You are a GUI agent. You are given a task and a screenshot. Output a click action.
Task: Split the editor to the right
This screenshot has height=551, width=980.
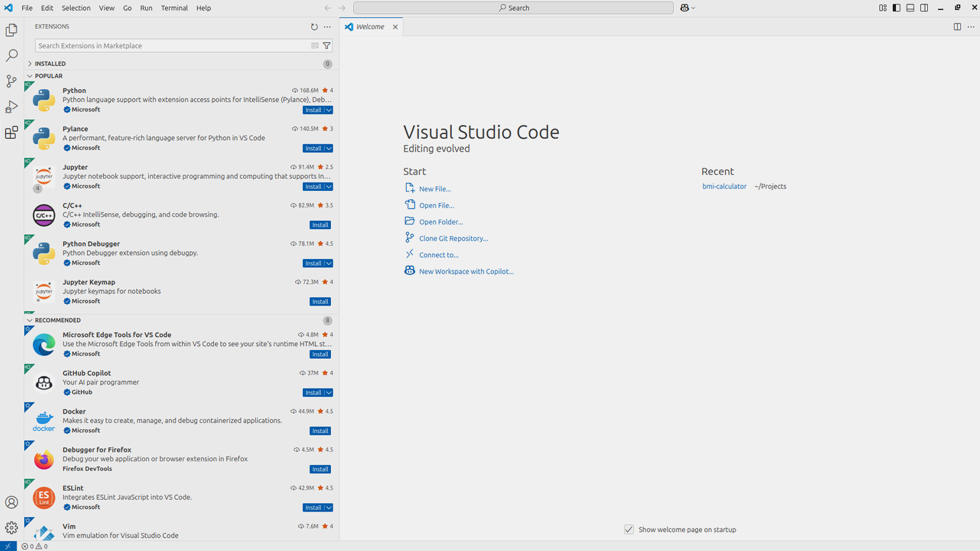click(x=957, y=27)
